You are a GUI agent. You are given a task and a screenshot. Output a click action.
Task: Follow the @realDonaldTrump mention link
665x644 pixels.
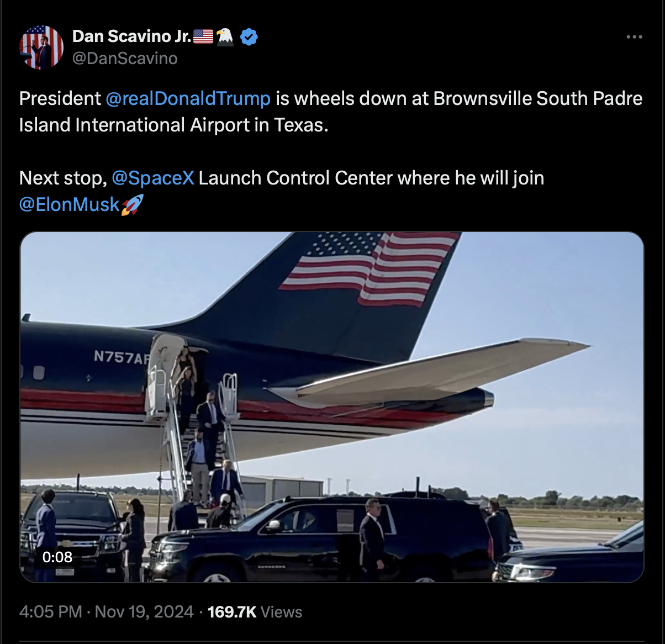coord(188,98)
